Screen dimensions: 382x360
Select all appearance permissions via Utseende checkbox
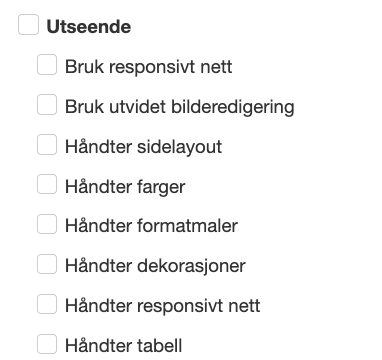click(x=28, y=25)
